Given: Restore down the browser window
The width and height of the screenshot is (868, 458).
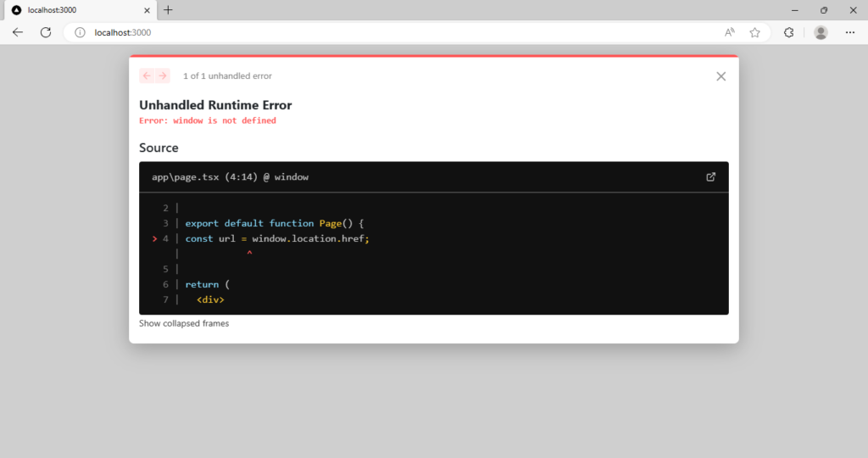Looking at the screenshot, I should pyautogui.click(x=824, y=10).
